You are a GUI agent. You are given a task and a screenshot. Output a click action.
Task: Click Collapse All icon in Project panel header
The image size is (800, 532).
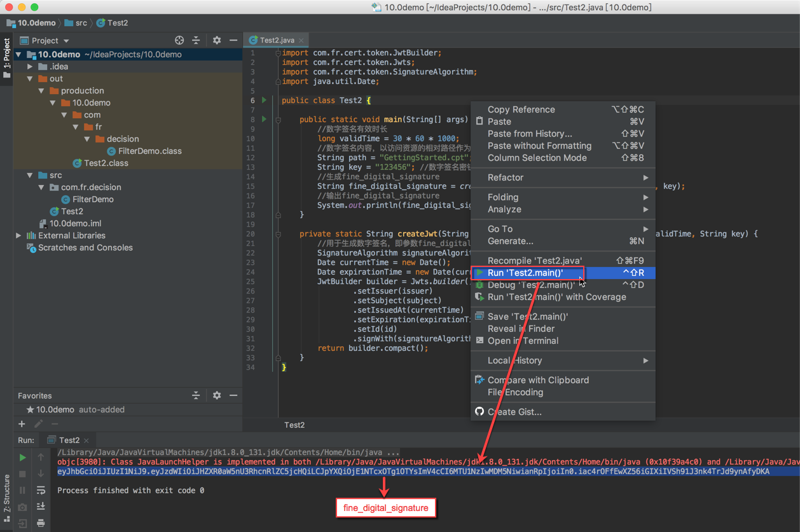(196, 40)
